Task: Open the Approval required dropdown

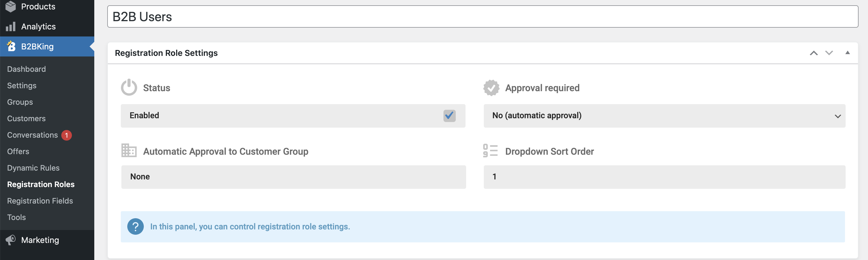Action: 664,116
